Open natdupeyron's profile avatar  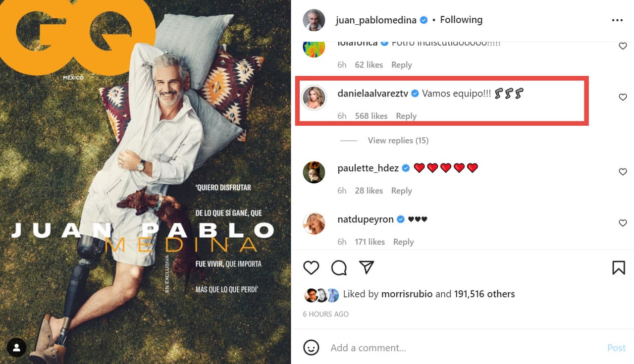pos(314,223)
